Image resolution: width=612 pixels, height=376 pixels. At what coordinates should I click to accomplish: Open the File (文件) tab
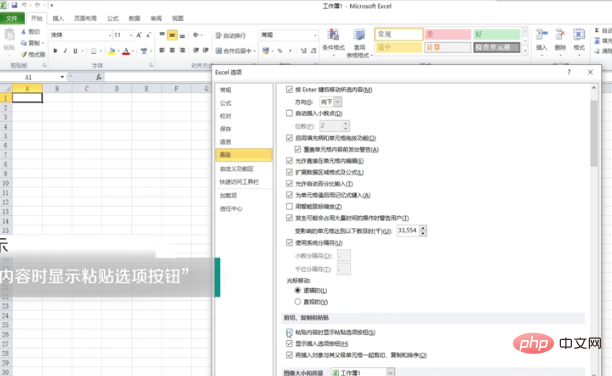point(12,18)
